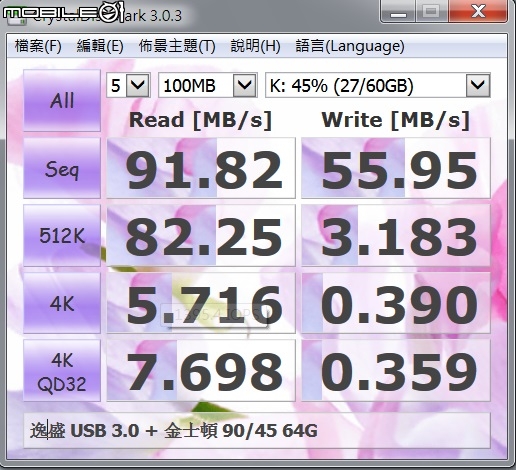
Task: Run all benchmarks with the All button
Action: [x=62, y=100]
